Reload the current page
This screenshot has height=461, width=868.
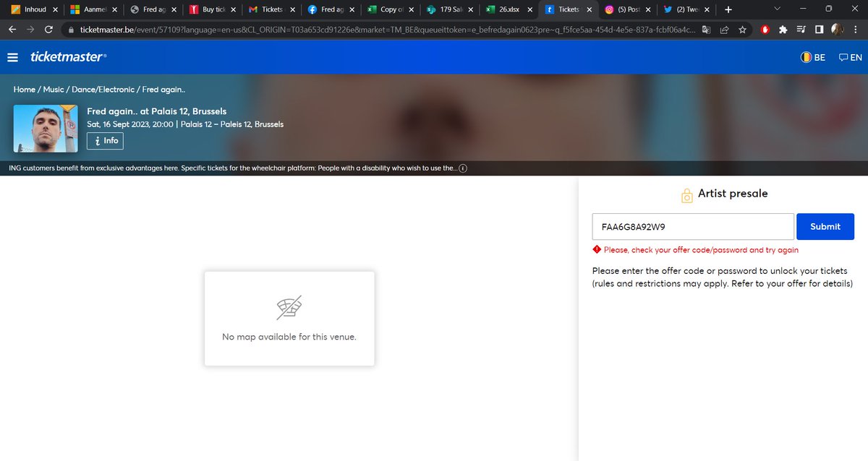click(48, 30)
